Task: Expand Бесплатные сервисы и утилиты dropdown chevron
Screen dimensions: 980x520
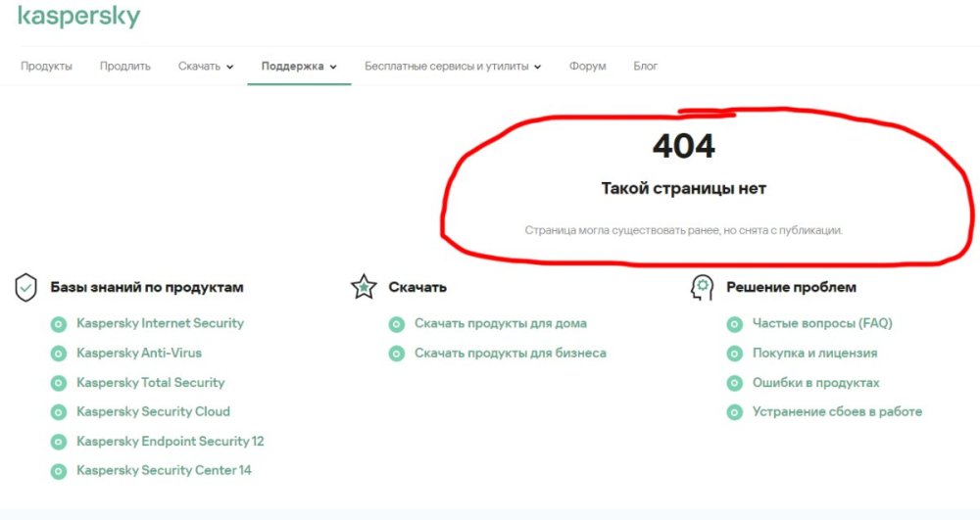Action: click(x=537, y=67)
